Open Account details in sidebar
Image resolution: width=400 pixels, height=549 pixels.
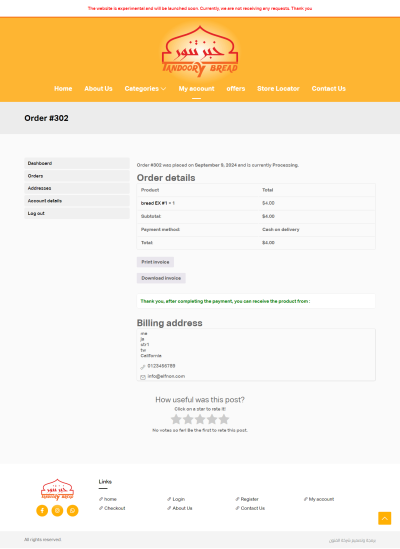77,201
